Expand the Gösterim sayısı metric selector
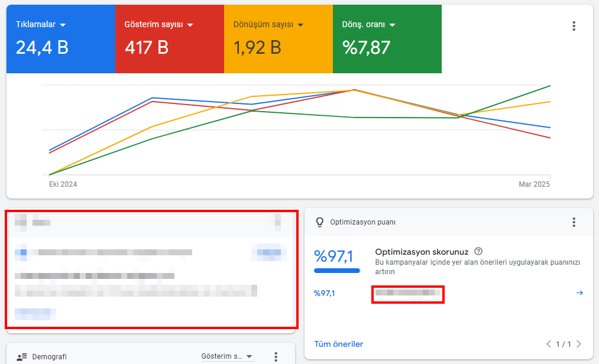The height and width of the screenshot is (364, 599). pos(189,25)
